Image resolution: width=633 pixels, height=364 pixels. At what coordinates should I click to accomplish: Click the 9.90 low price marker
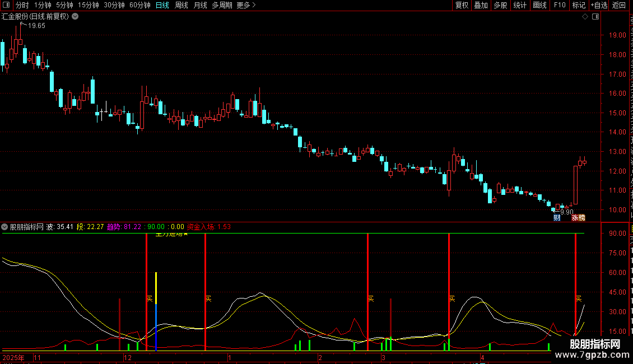[567, 212]
